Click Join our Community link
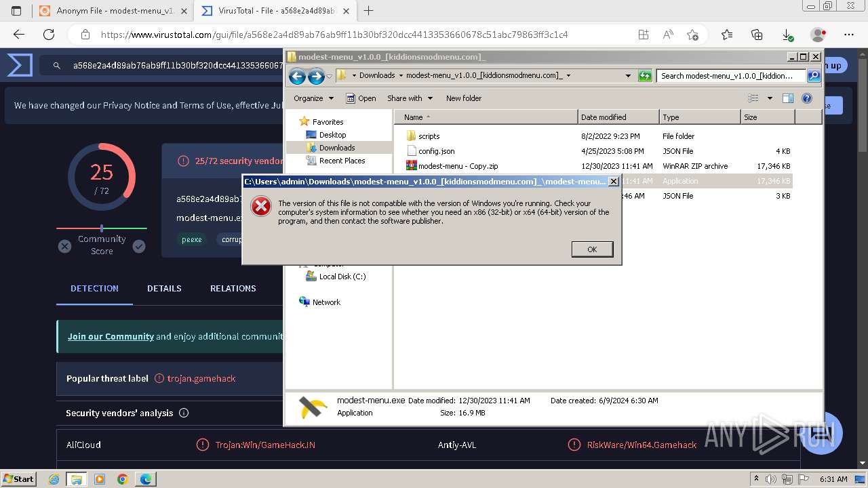 click(111, 336)
